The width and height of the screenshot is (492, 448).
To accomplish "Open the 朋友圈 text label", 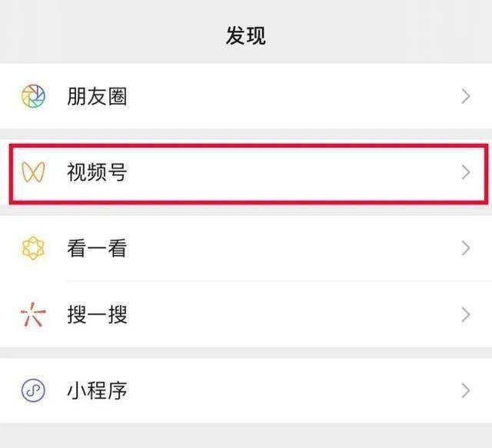I will 97,97.
